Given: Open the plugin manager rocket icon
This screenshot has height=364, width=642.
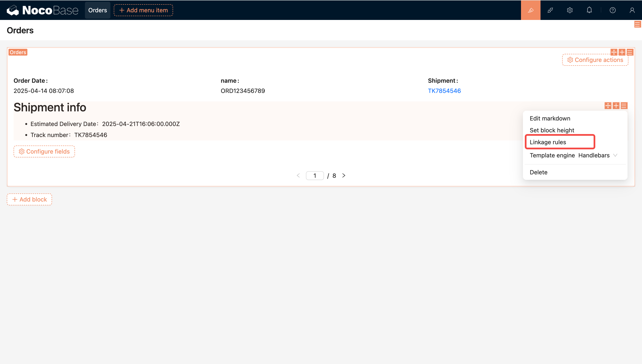Looking at the screenshot, I should click(x=550, y=10).
